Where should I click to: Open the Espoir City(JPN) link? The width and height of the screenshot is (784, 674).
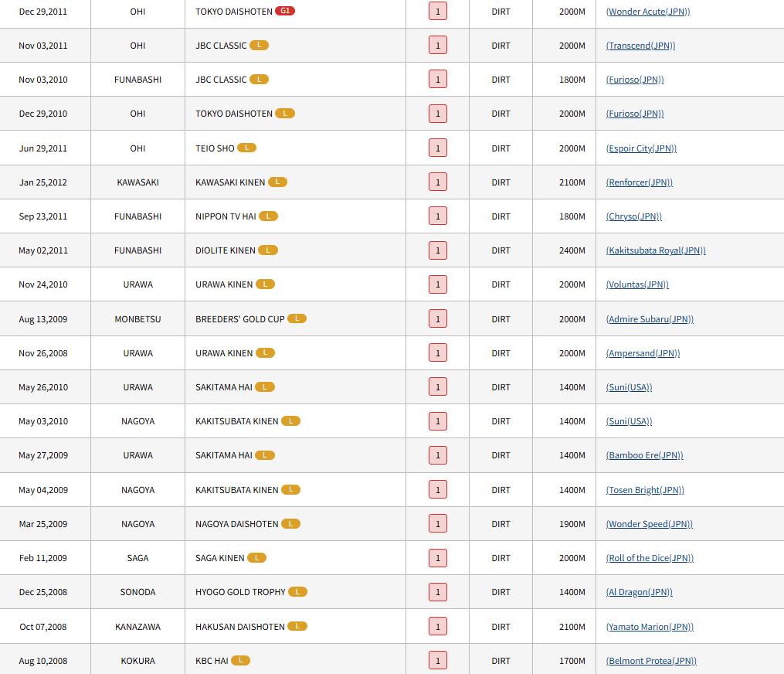tap(642, 148)
